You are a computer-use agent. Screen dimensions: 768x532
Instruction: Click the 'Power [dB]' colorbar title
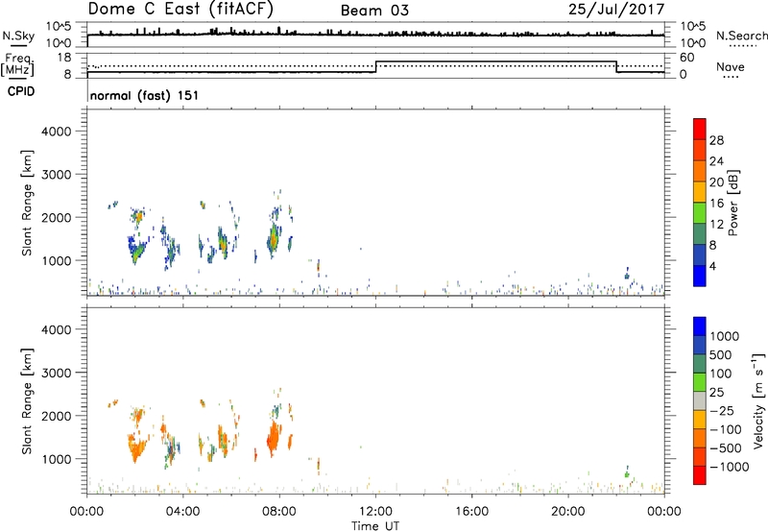(733, 203)
